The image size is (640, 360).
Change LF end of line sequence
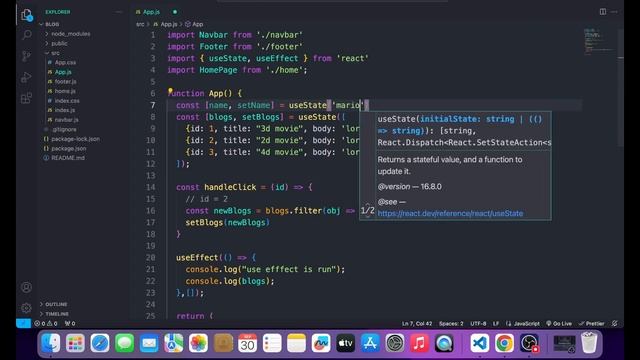[x=496, y=323]
